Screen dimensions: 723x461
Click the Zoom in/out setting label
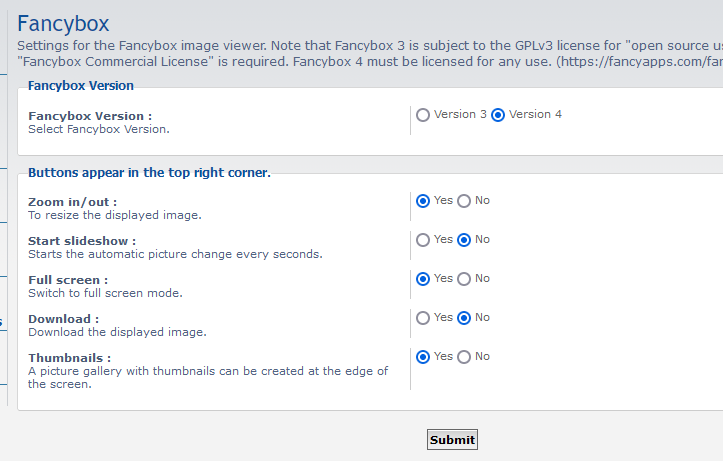coord(72,202)
